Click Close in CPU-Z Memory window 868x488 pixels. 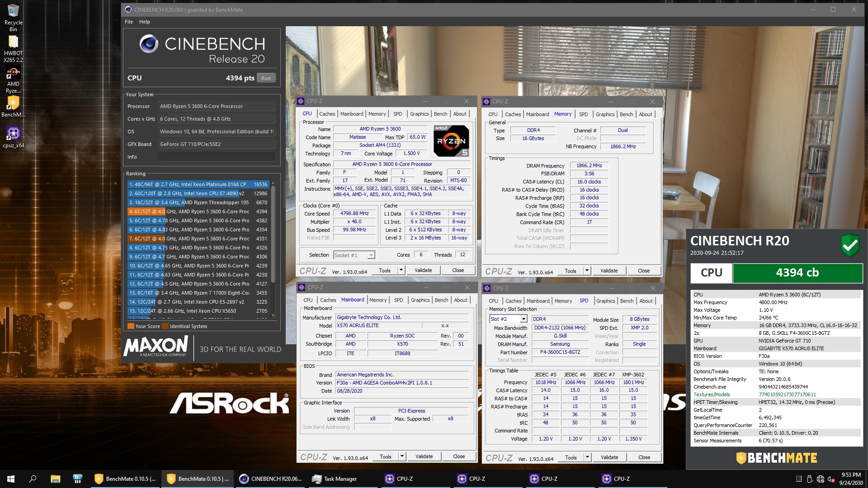(644, 271)
